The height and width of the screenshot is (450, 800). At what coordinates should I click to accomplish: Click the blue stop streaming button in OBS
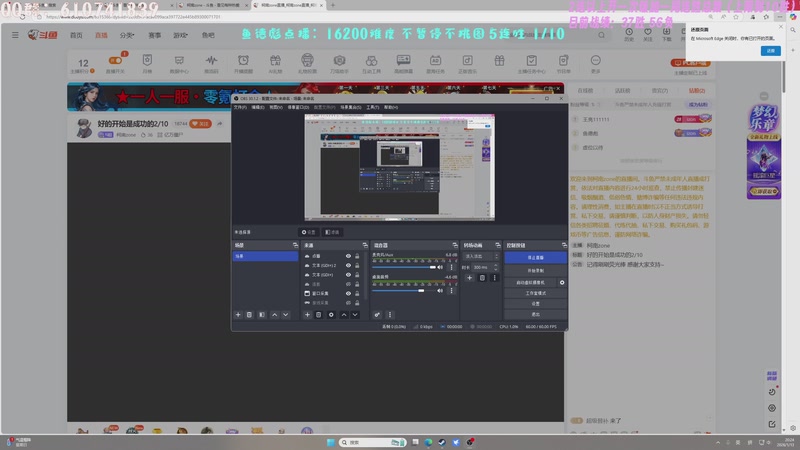pyautogui.click(x=535, y=258)
